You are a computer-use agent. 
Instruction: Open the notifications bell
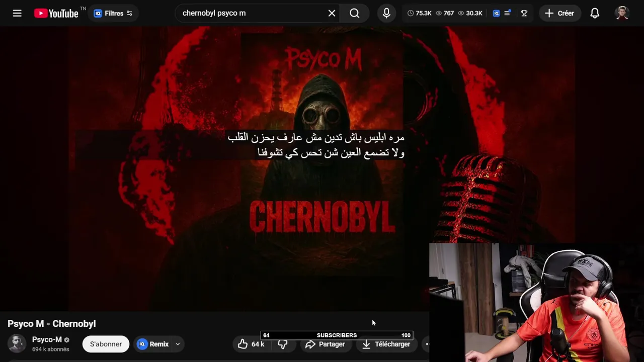point(595,13)
